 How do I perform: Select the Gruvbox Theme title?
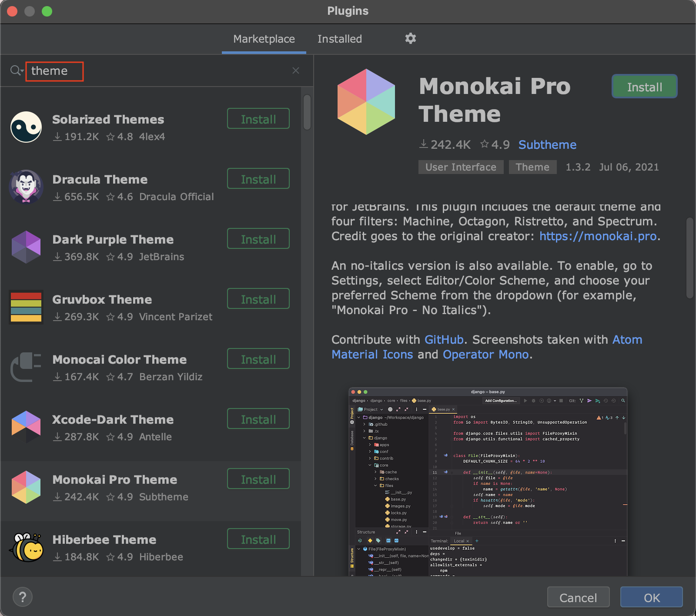pos(102,299)
